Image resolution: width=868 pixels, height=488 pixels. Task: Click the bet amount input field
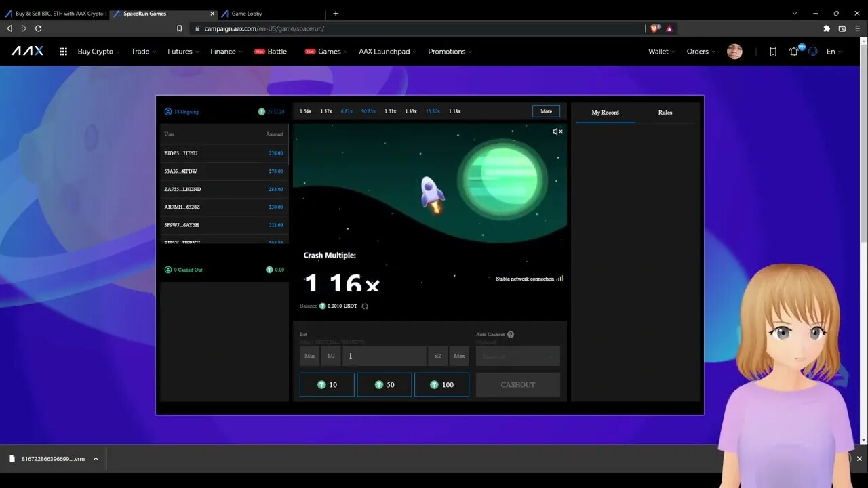(384, 356)
